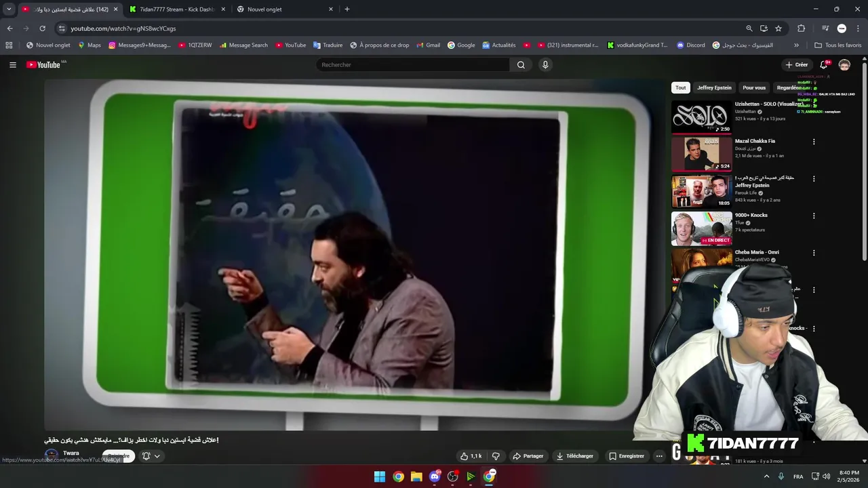Open Discord bookmark
Viewport: 868px width, 488px height.
tap(691, 45)
